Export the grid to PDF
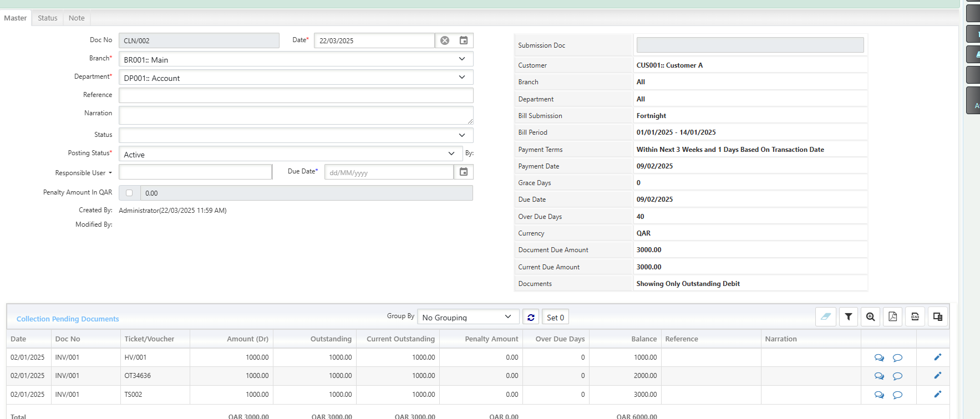The width and height of the screenshot is (980, 419). (x=893, y=316)
